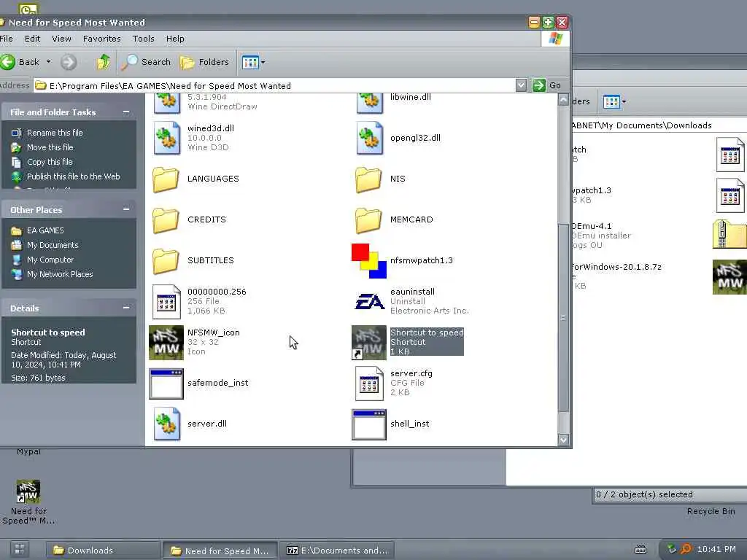Expand the address bar dropdown

(521, 86)
